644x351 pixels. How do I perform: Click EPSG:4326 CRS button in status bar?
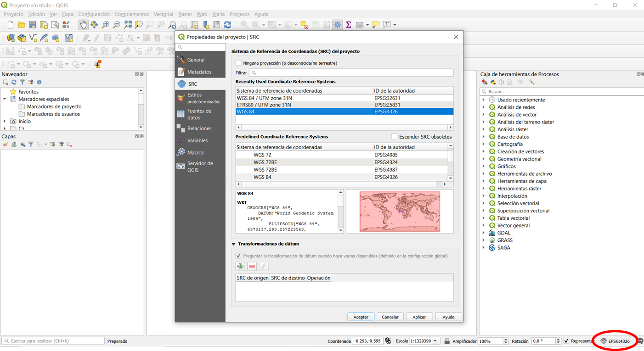[615, 341]
